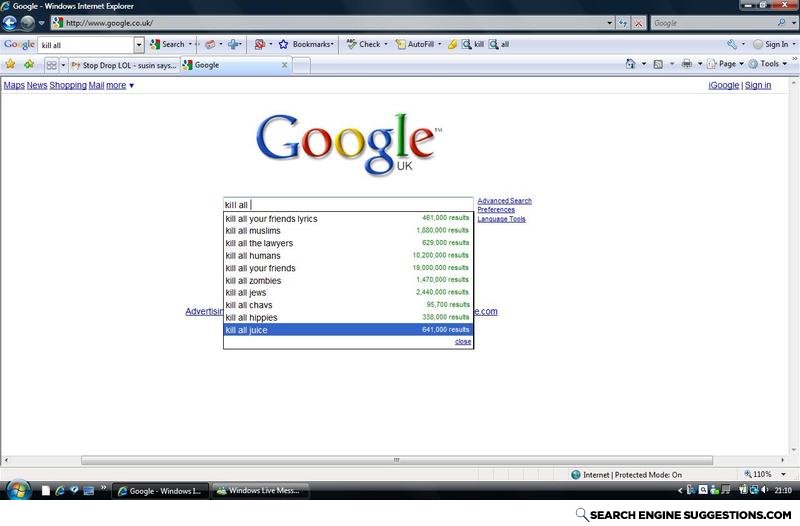Click the yellow highlighter icon
The width and height of the screenshot is (800, 526).
pyautogui.click(x=452, y=44)
